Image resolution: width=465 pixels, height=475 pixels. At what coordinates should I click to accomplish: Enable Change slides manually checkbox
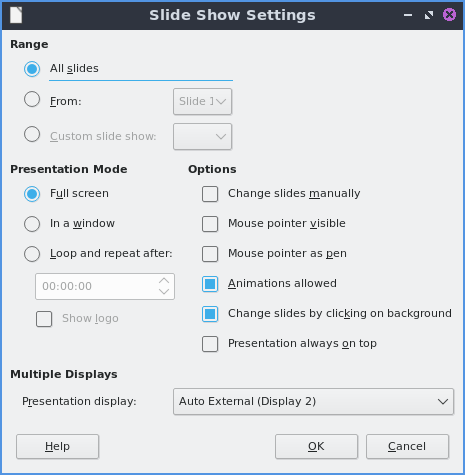click(x=210, y=194)
